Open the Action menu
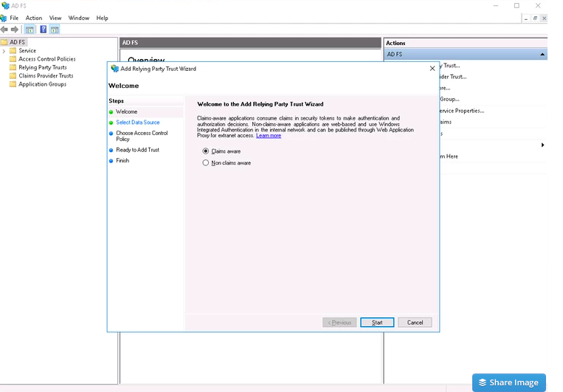The width and height of the screenshot is (563, 392). (x=34, y=18)
